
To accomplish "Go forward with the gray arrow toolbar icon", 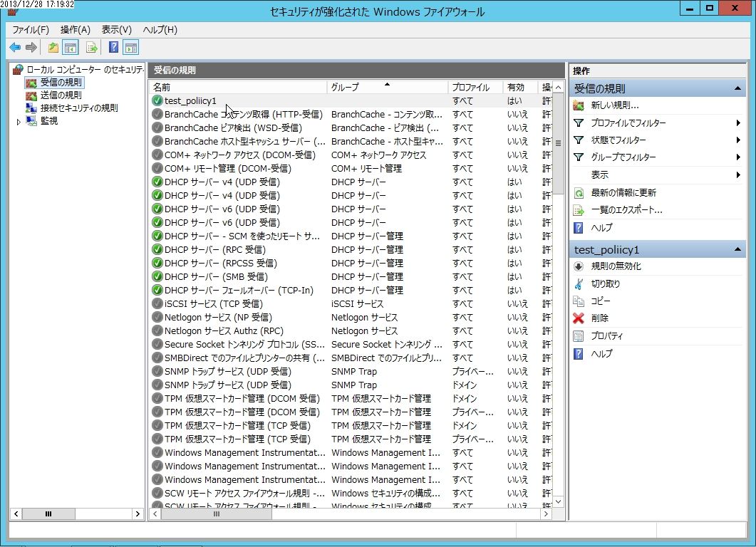I will tap(31, 47).
